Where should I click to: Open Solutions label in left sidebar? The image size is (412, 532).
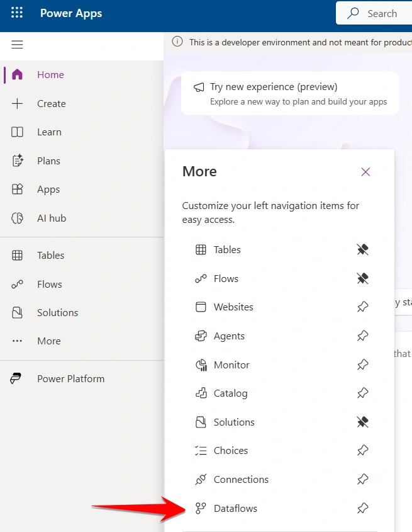58,312
